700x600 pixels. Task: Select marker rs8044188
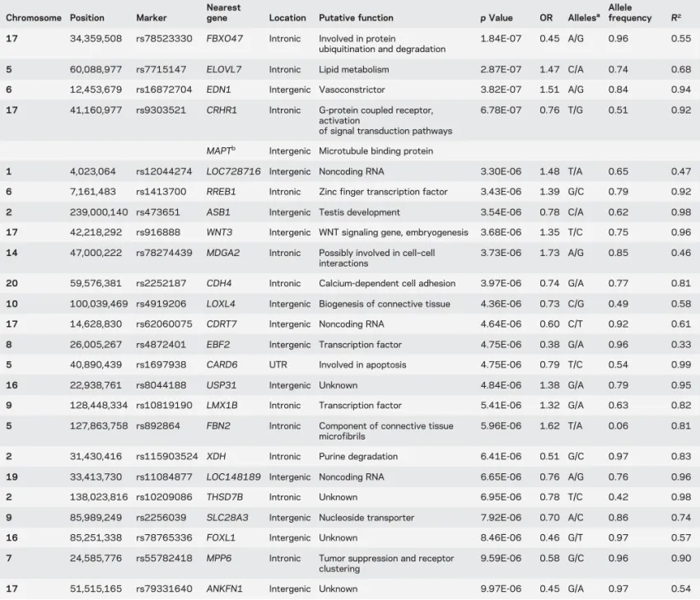pyautogui.click(x=161, y=385)
